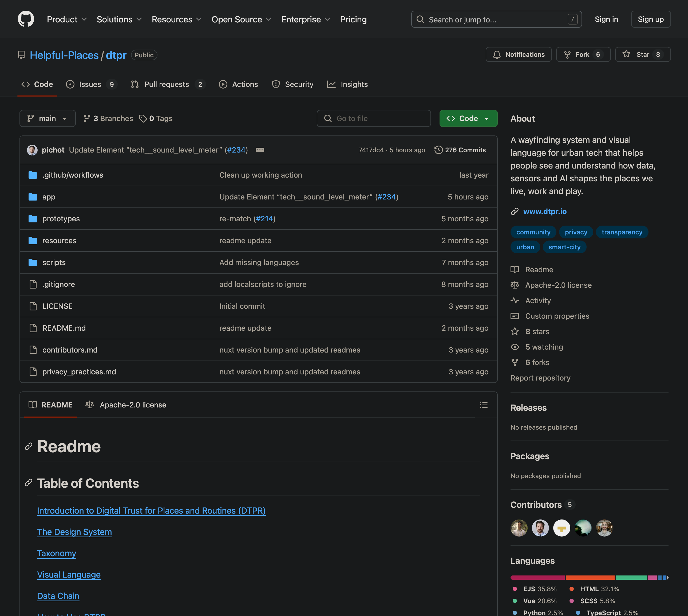
Task: Click the link icon beside www.dtpr.io
Action: click(515, 211)
